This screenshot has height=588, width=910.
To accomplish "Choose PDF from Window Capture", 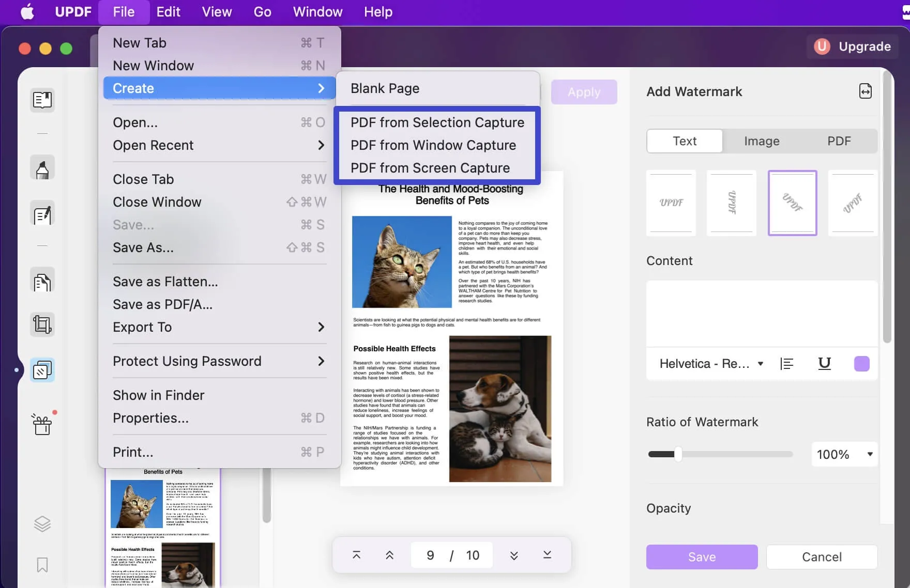I will (433, 145).
